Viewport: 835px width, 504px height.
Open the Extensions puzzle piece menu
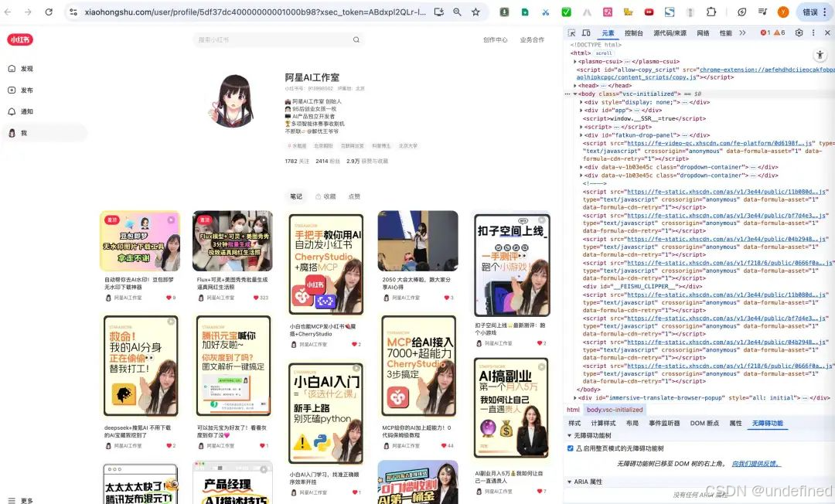coord(711,12)
